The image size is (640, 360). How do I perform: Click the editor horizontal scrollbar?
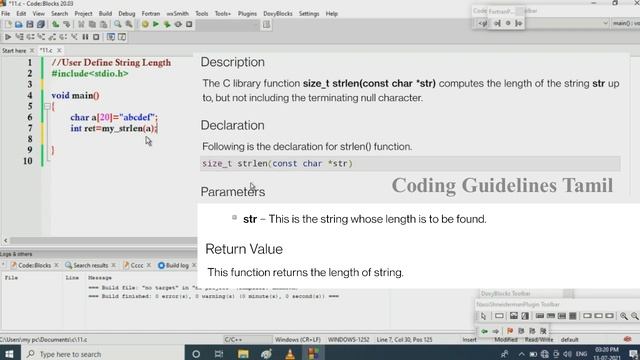[103, 240]
